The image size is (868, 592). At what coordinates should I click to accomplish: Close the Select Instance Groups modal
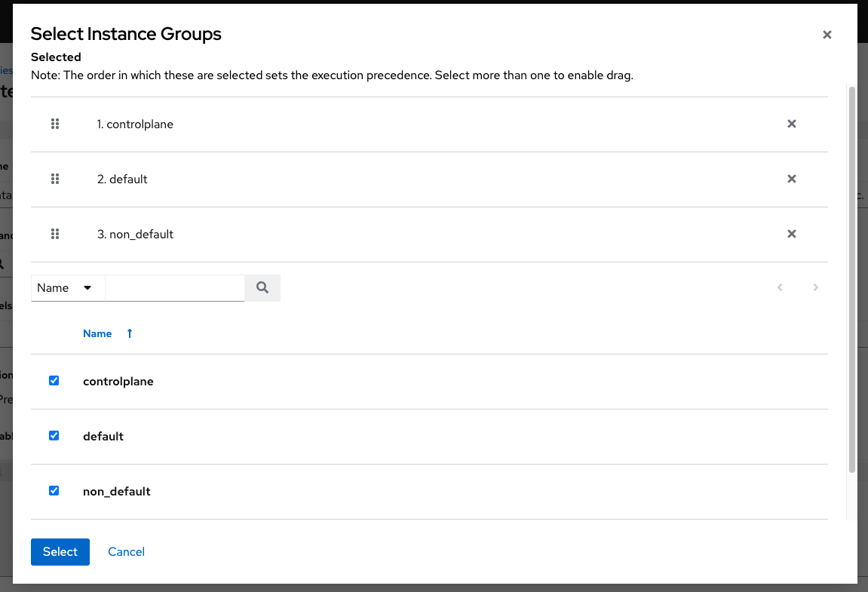827,34
